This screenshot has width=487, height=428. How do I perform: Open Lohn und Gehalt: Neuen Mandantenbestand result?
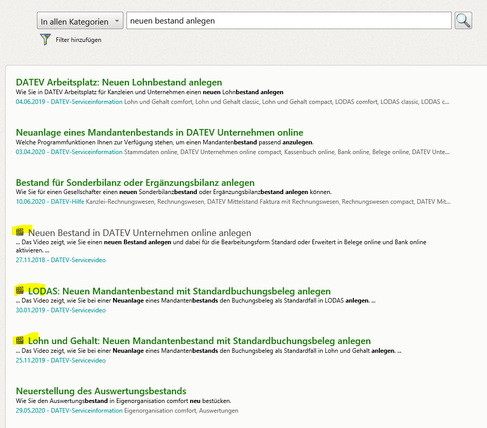tap(199, 341)
